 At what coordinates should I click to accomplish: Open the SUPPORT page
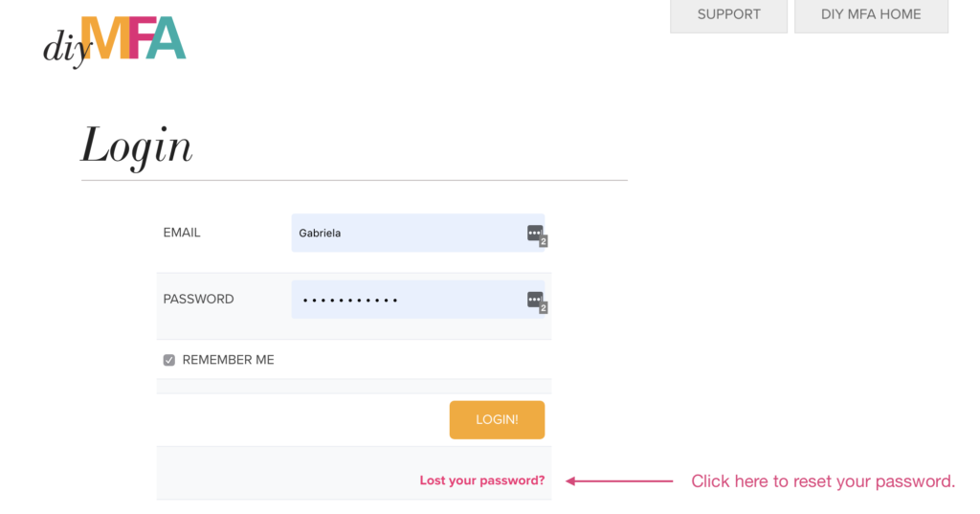click(x=728, y=15)
